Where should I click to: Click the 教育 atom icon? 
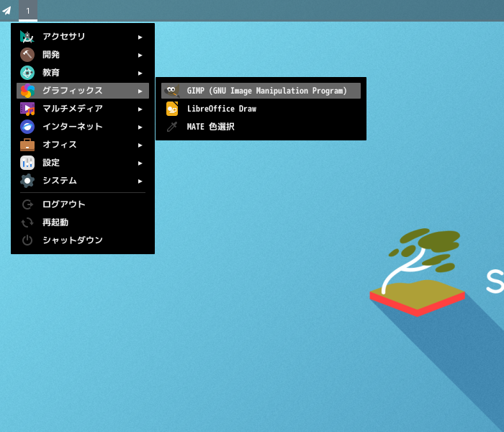(27, 73)
